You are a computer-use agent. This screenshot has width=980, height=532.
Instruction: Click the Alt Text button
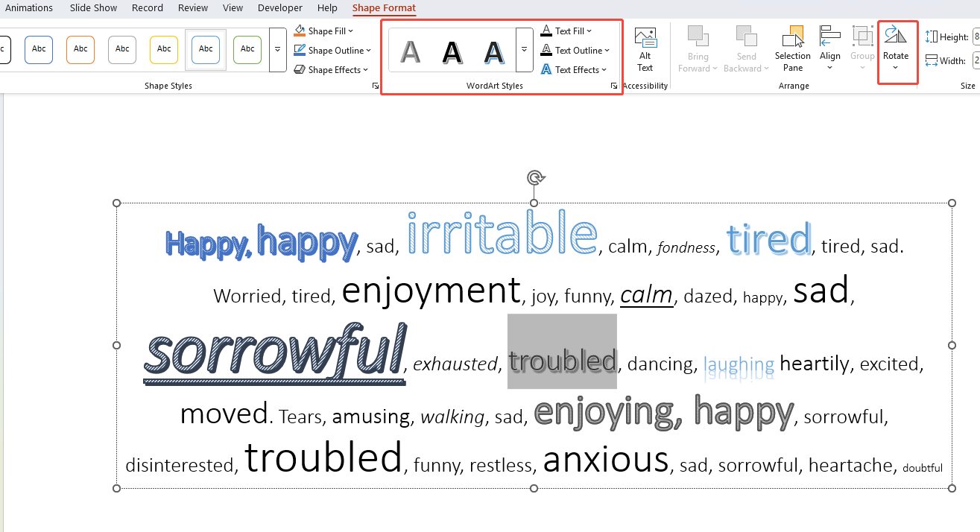point(645,48)
